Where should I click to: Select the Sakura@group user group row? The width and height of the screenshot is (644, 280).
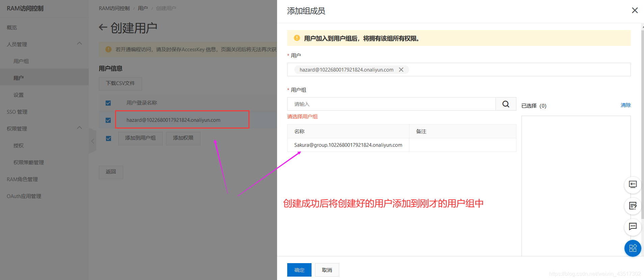pos(402,145)
